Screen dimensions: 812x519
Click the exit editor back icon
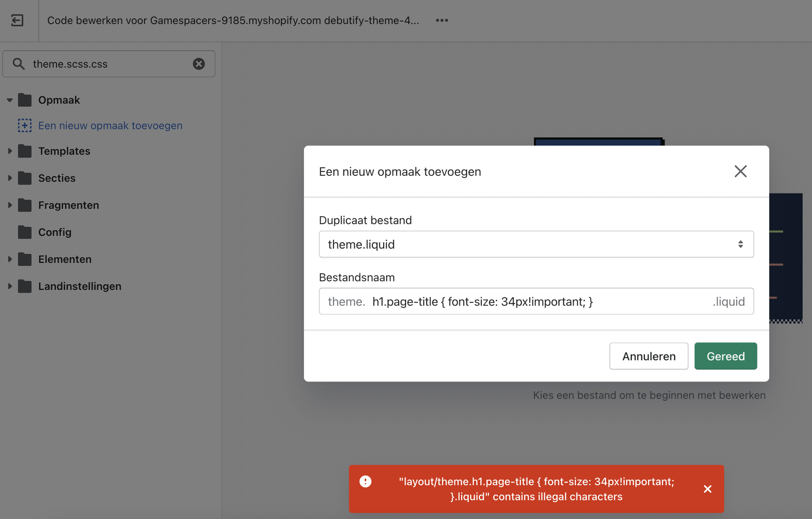[x=17, y=20]
